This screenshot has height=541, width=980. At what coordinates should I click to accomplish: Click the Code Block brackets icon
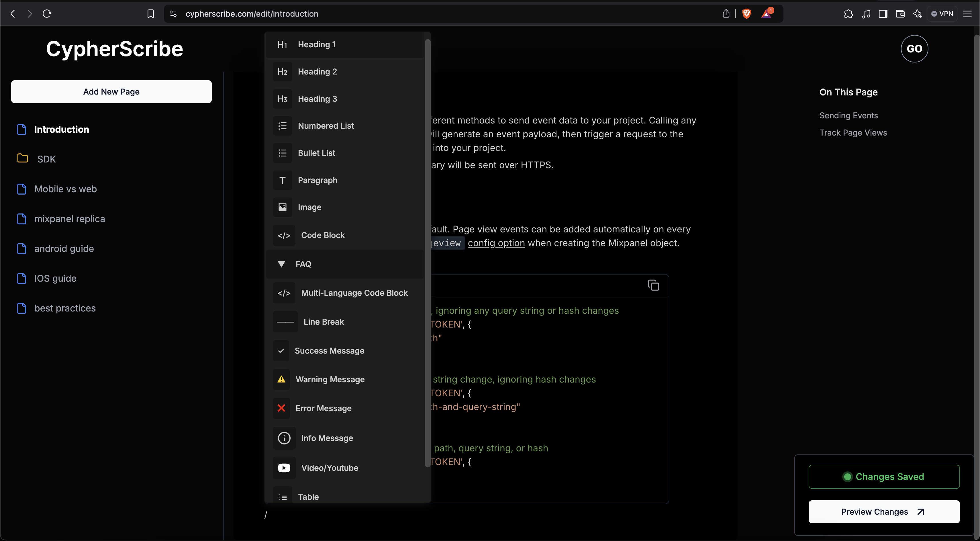(284, 236)
